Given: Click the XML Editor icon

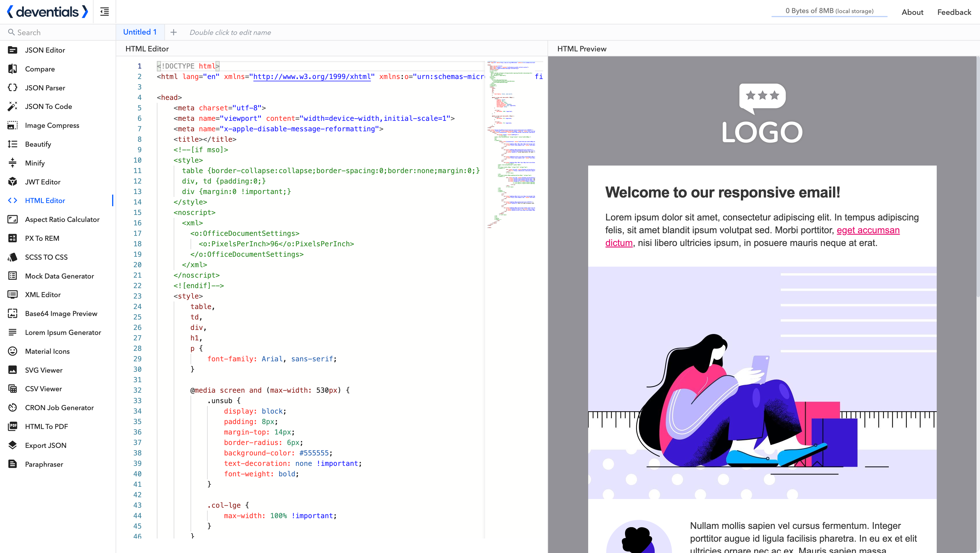Looking at the screenshot, I should click(x=12, y=295).
